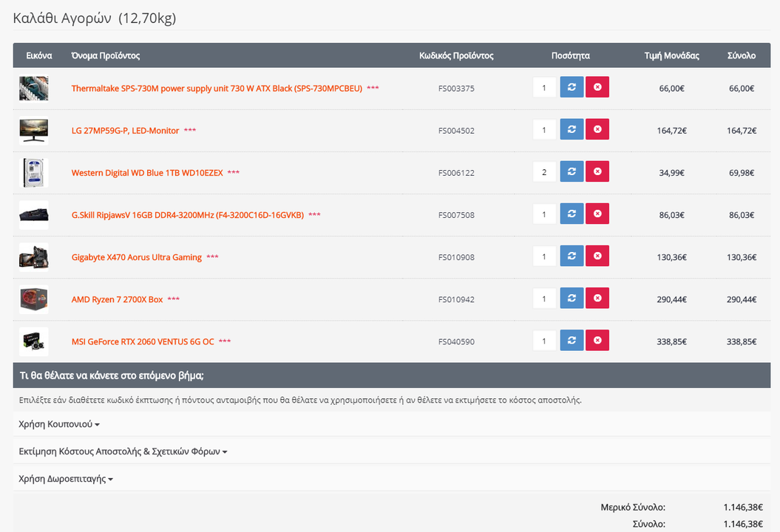Select product code FS040590
The image size is (780, 532).
[456, 342]
